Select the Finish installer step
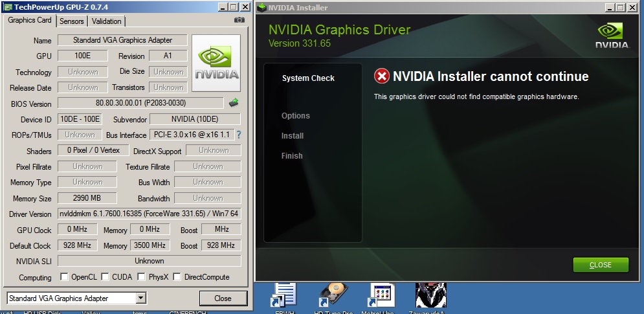644x314 pixels. (292, 156)
